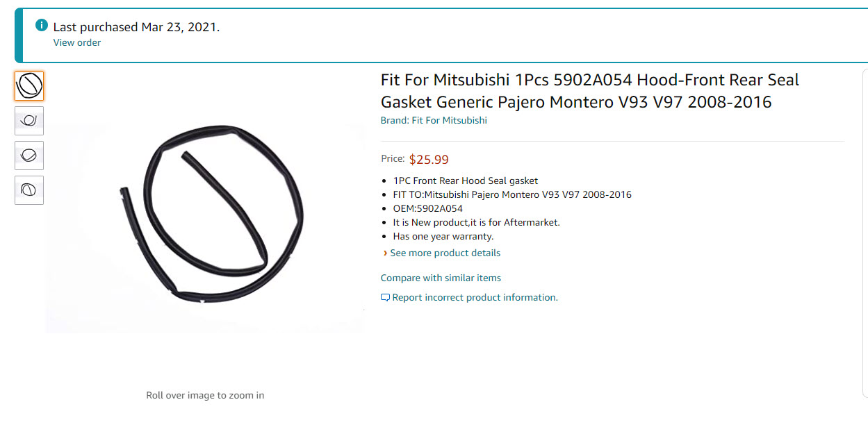Viewport: 868px width, 427px height.
Task: Click Report incorrect product information text
Action: point(475,298)
